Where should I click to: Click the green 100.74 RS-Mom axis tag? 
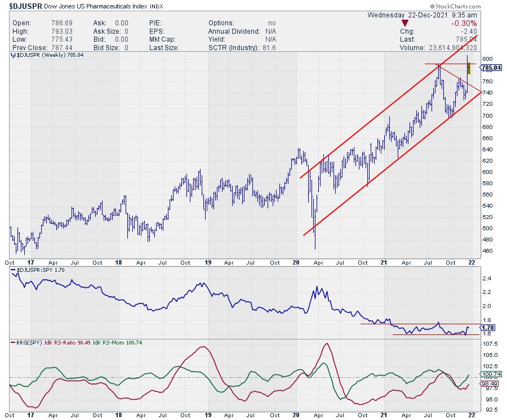[x=489, y=374]
